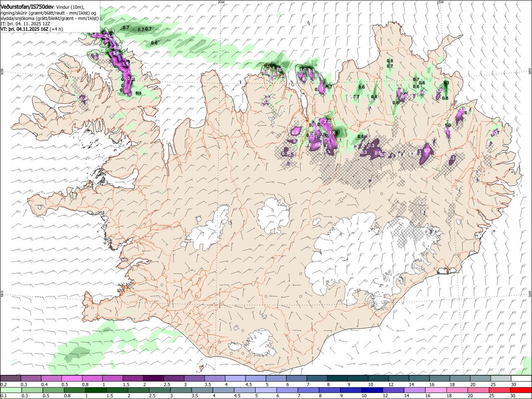This screenshot has width=532, height=399.
Task: Select the dark mauve 0.2 snow legend swatch
Action: (x=11, y=379)
